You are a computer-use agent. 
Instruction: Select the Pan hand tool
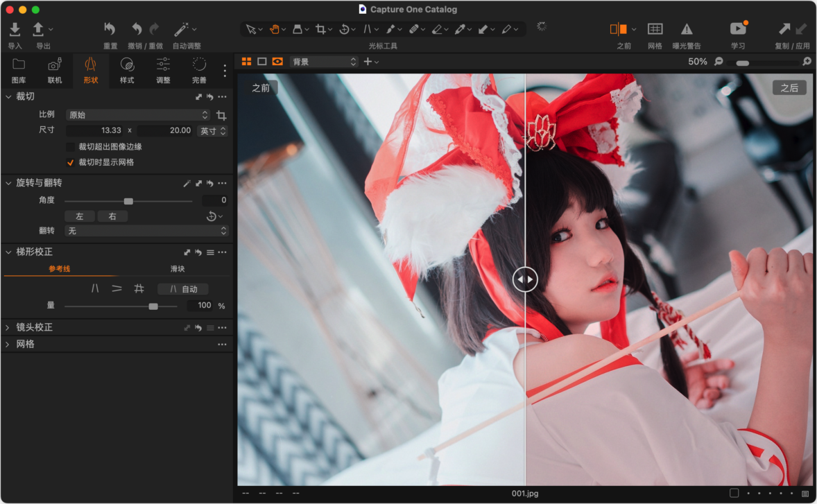pyautogui.click(x=274, y=30)
